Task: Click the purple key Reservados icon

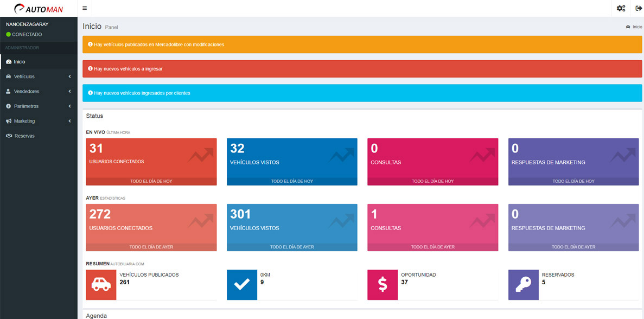Action: coord(523,285)
